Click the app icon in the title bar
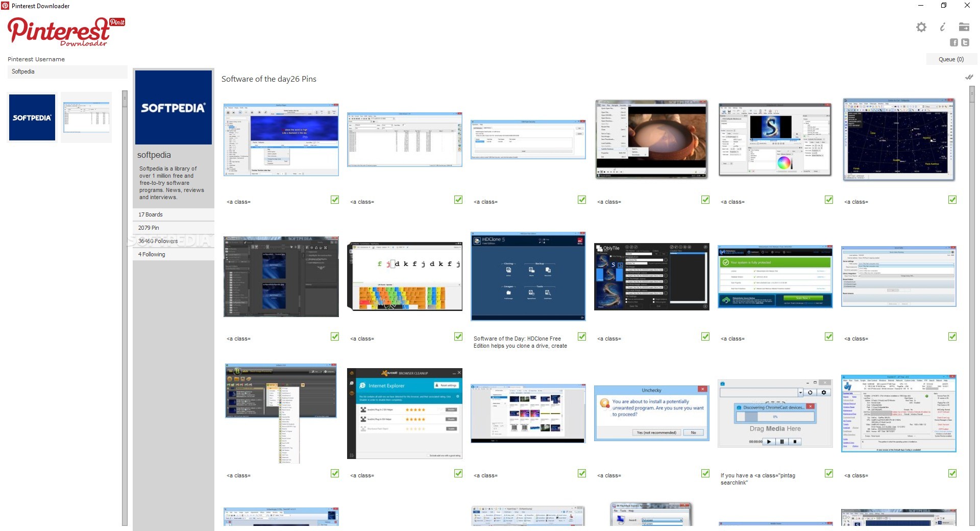This screenshot has height=531, width=980. pos(5,6)
